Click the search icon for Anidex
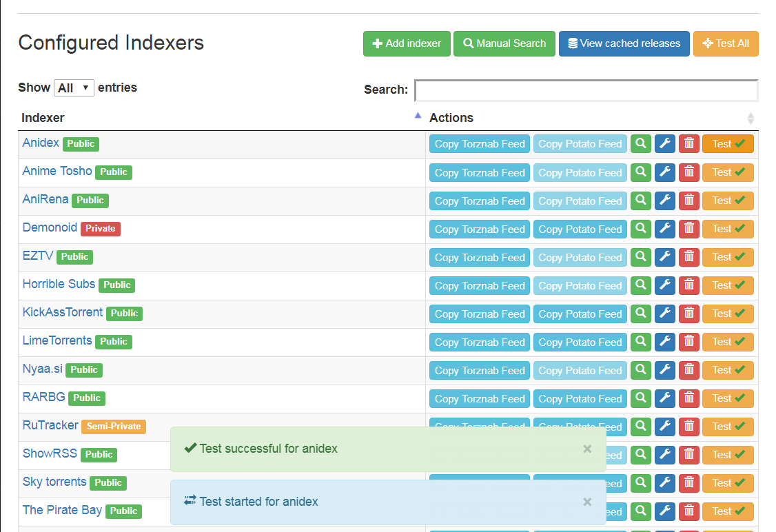776x532 pixels. point(640,144)
